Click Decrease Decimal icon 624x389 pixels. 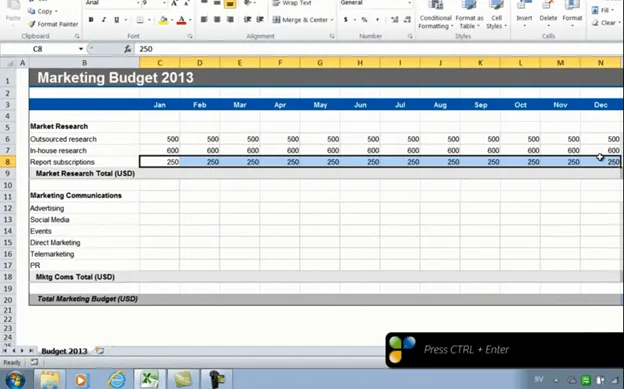click(407, 20)
